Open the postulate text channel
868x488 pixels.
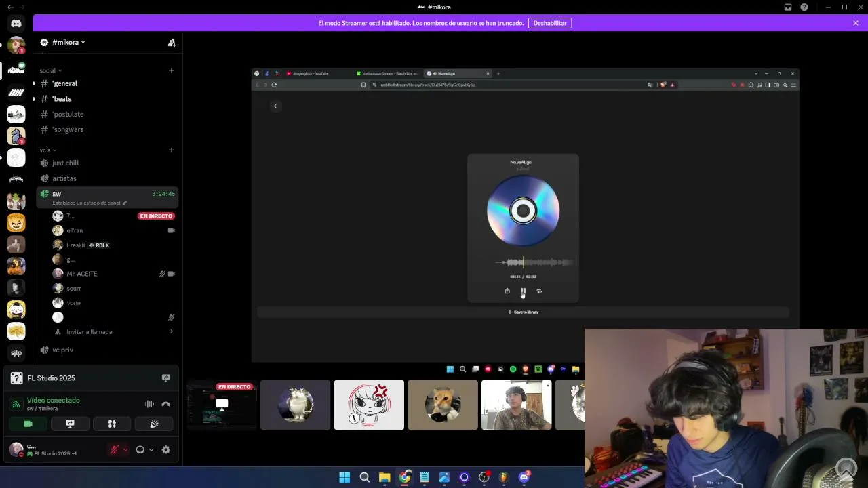tap(107, 114)
